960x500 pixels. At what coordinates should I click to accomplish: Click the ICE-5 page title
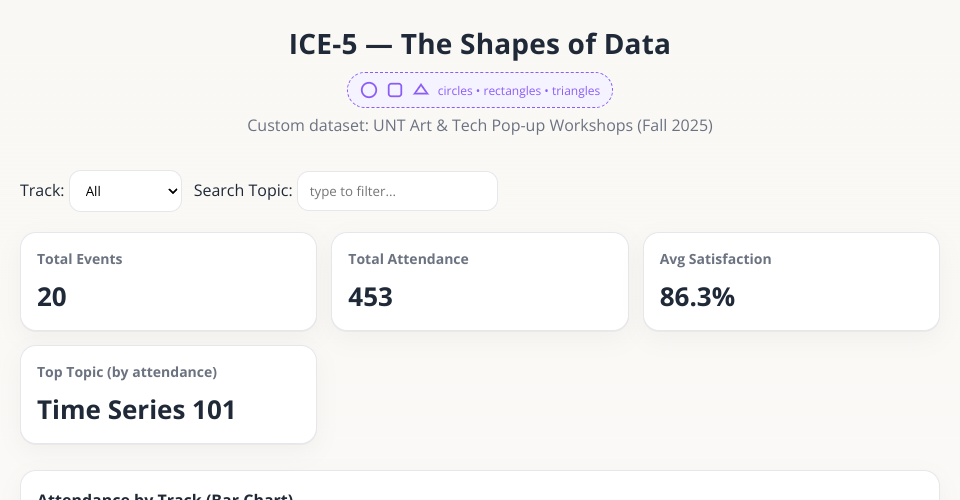tap(479, 45)
